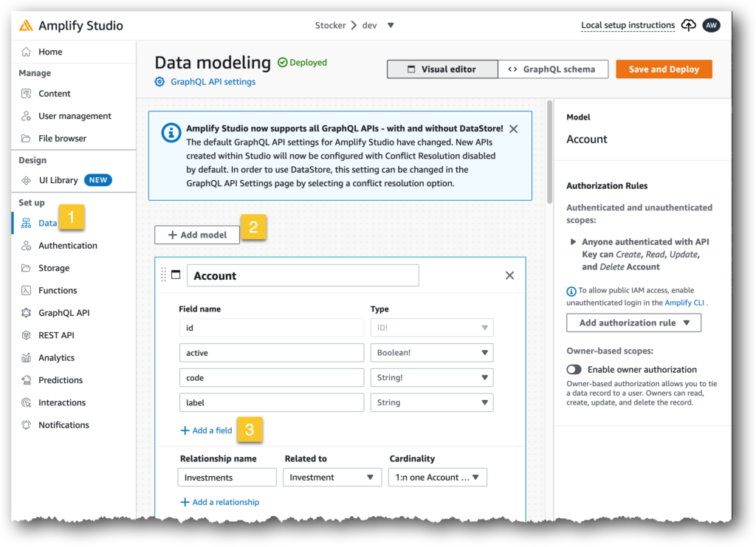
Task: Open Authentication in the sidebar
Action: 67,246
